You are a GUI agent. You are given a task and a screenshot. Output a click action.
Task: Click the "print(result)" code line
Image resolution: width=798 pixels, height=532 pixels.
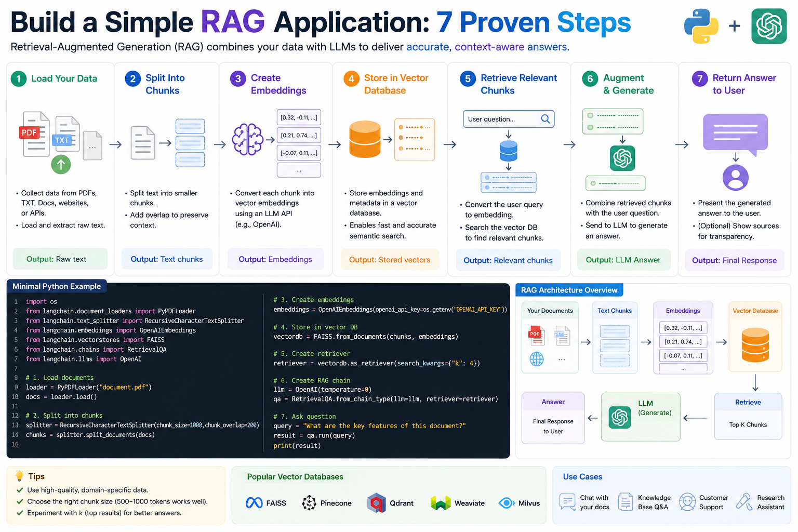[x=297, y=445]
